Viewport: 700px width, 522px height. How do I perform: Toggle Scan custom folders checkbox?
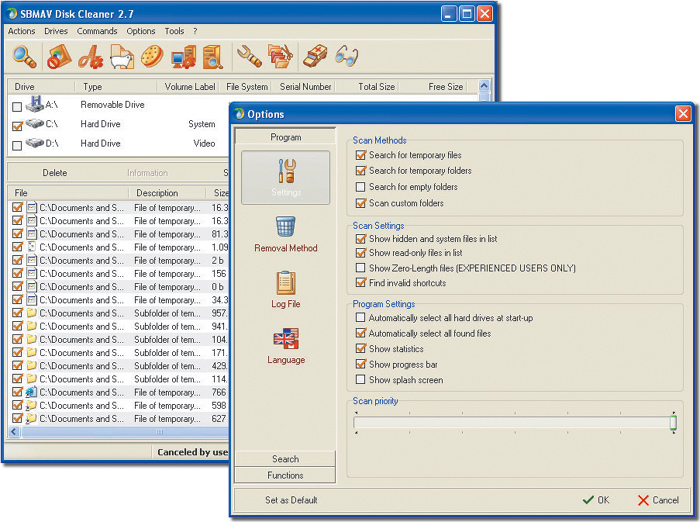coord(361,203)
